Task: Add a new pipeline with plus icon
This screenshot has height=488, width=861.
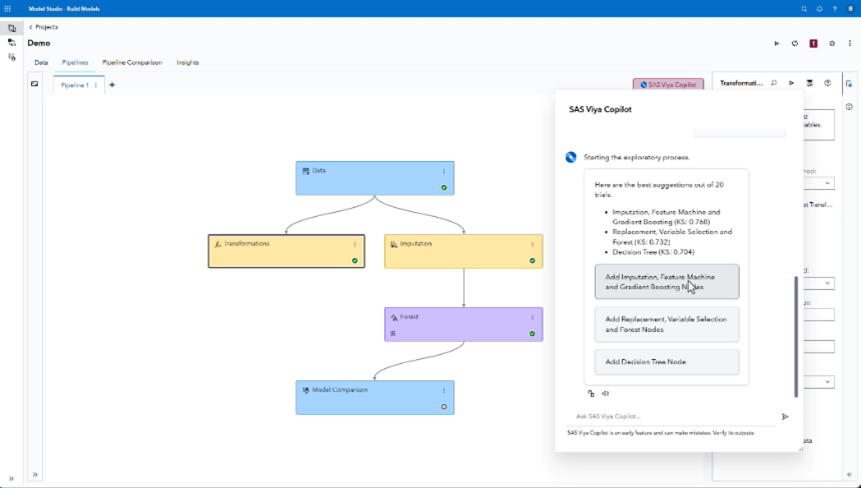Action: point(112,85)
